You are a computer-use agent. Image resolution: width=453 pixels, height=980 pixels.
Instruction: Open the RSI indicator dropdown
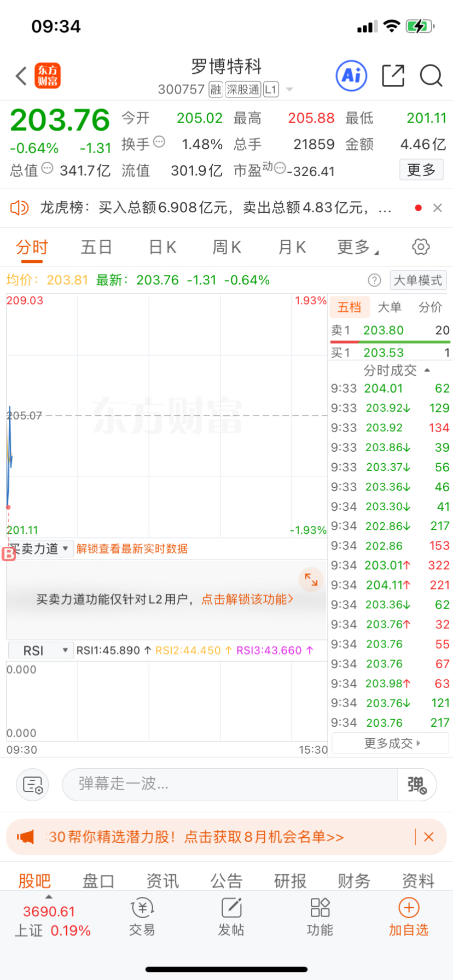[41, 651]
